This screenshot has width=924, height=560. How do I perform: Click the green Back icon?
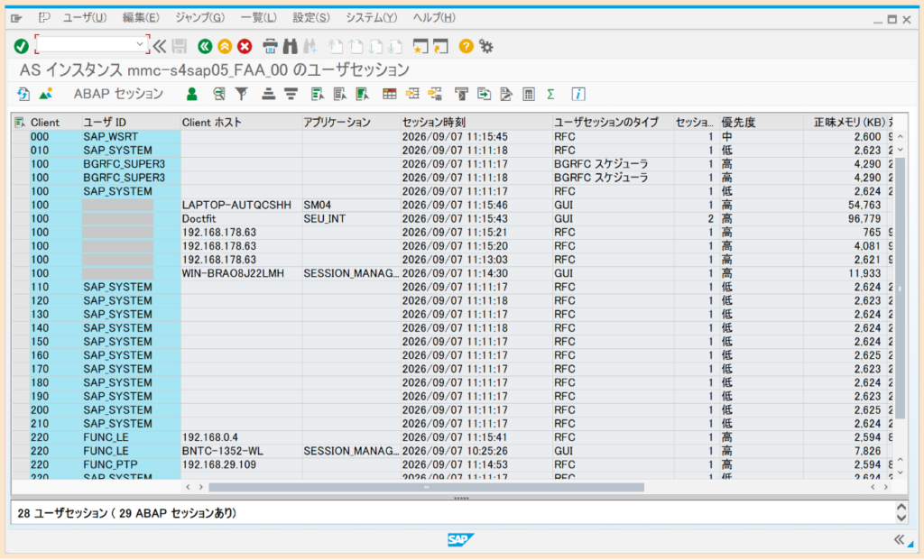[x=205, y=46]
